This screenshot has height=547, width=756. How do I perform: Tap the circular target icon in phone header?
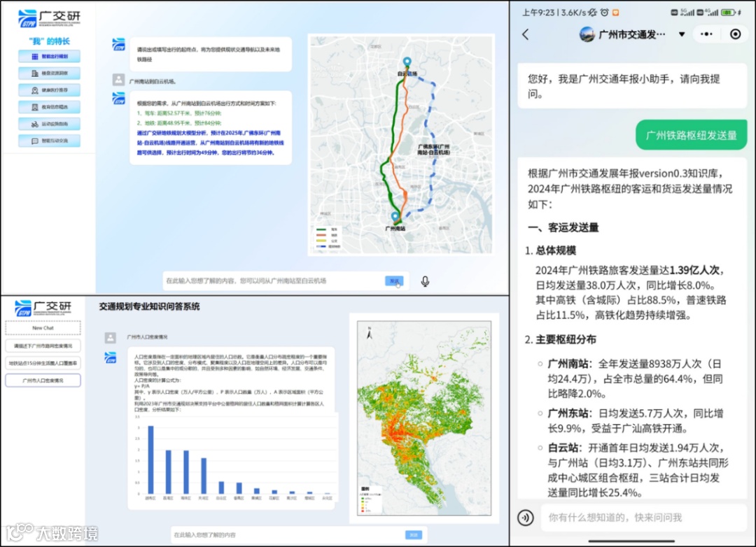735,34
